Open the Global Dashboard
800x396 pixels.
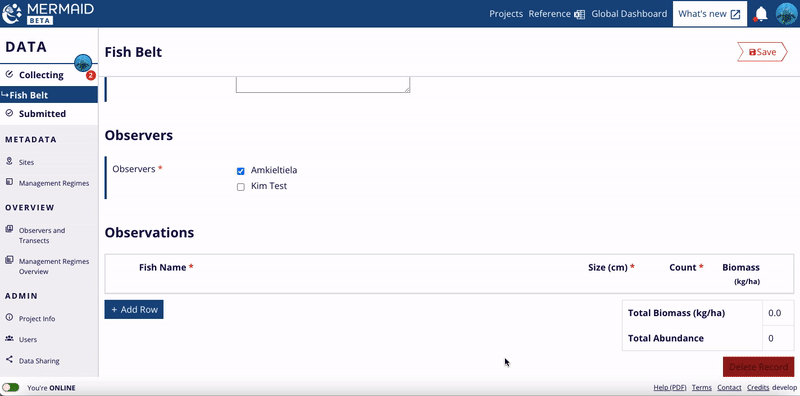click(629, 14)
